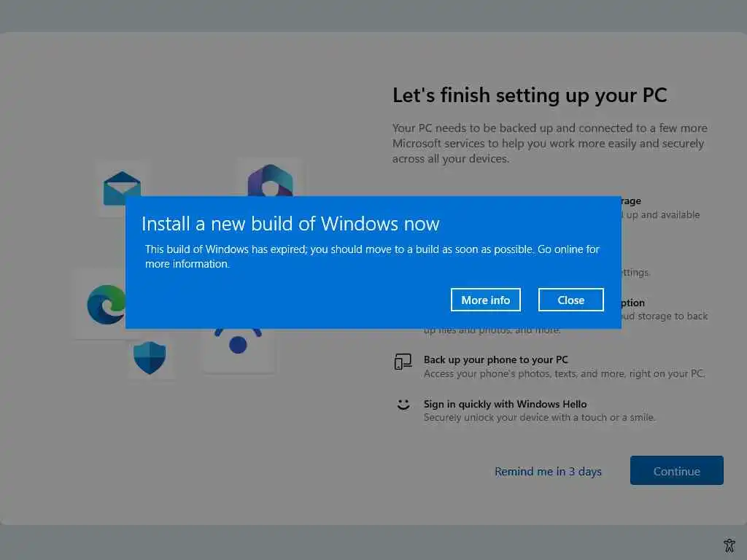
Task: Click the "Securely unlock your device" description
Action: (539, 418)
